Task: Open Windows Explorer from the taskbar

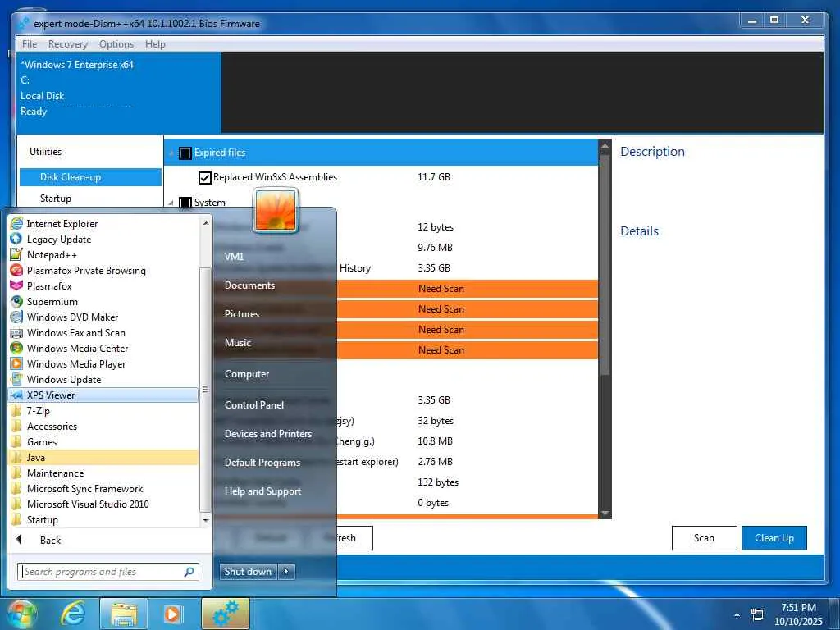Action: (123, 614)
